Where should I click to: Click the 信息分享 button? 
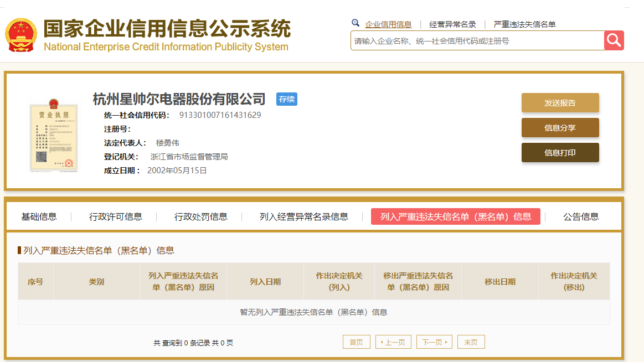click(560, 128)
